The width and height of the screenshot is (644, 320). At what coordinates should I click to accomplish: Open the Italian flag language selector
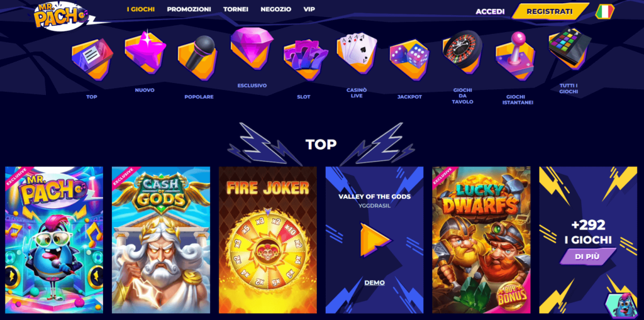tap(604, 11)
